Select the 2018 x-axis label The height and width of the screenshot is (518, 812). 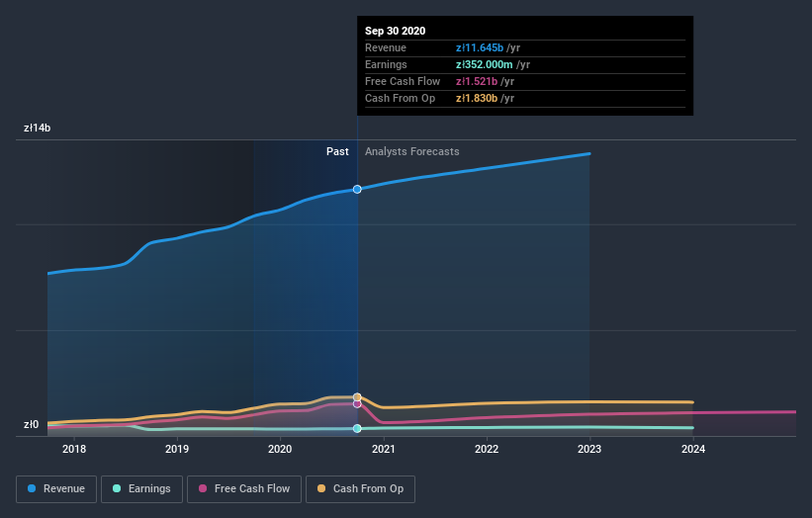pos(74,449)
